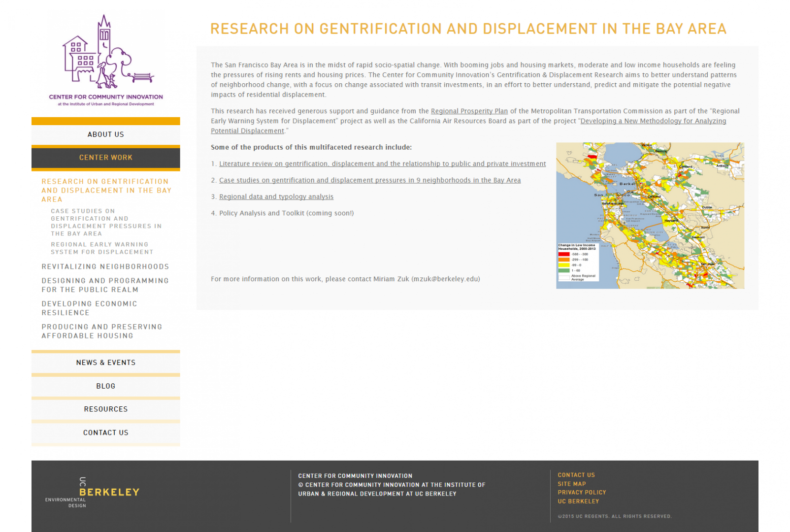The image size is (790, 532).
Task: Click the map legend red -588 to -300 swatch
Action: (564, 254)
